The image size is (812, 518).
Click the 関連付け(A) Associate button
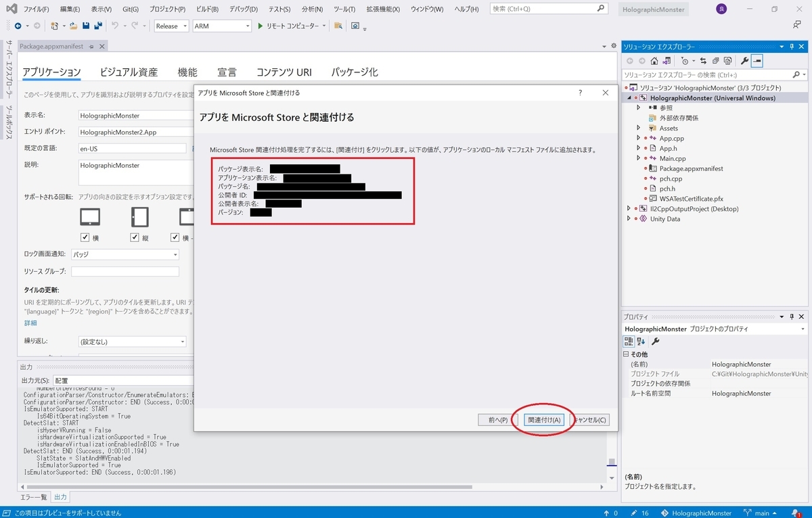tap(545, 420)
